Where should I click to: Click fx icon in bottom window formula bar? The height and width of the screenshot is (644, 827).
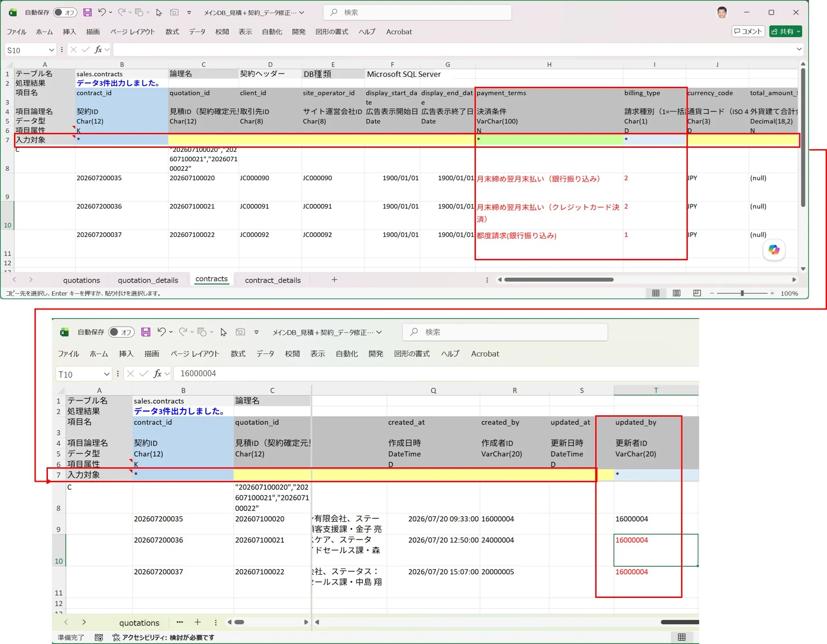coord(157,374)
